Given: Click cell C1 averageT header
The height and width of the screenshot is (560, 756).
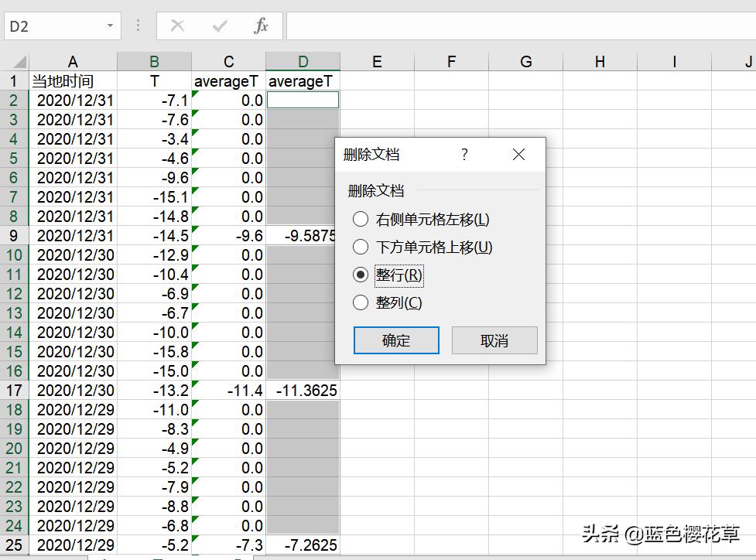Looking at the screenshot, I should [x=228, y=81].
